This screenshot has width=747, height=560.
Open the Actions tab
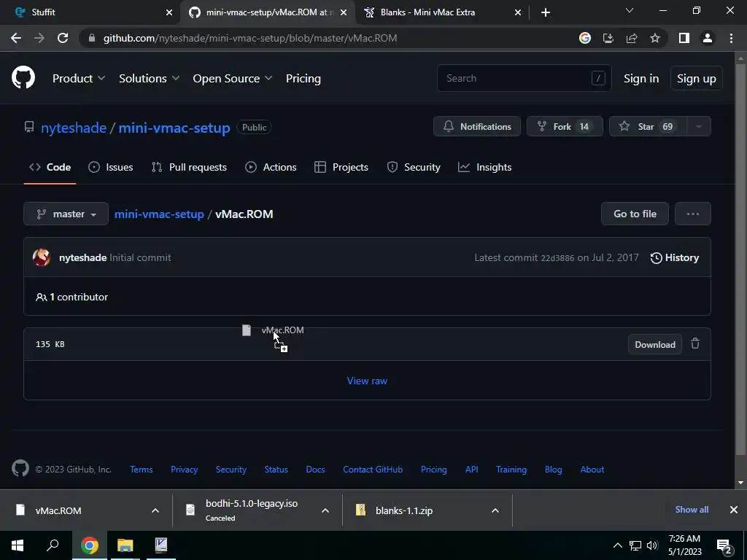pyautogui.click(x=271, y=167)
